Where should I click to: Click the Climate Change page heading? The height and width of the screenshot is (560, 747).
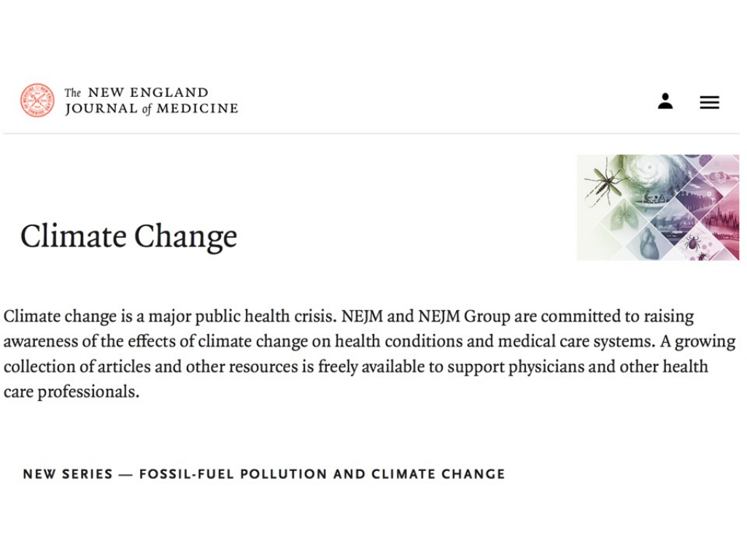pos(128,236)
